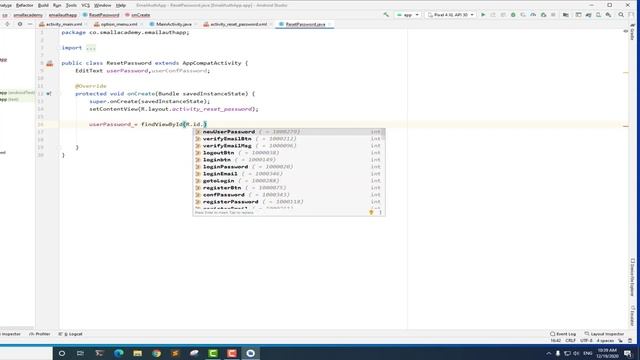Open the Refactor menu
Viewport: 640px width, 360px height.
24,5
